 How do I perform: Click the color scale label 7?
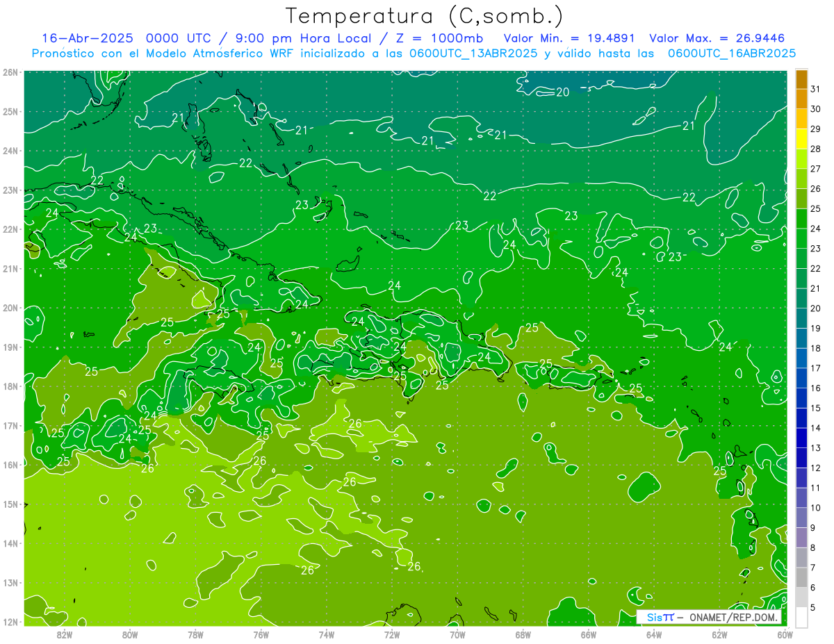813,568
